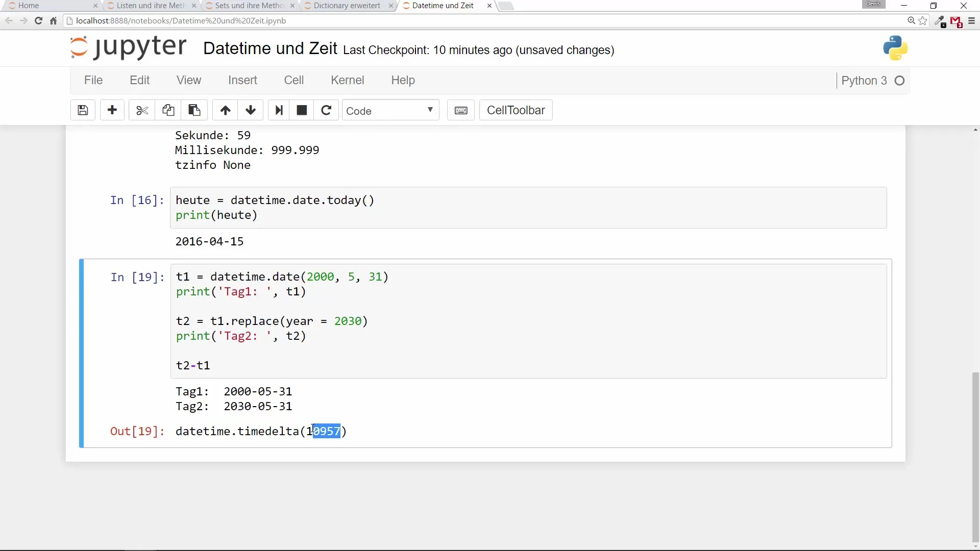
Task: Click kernel idle indicator circle
Action: 900,81
